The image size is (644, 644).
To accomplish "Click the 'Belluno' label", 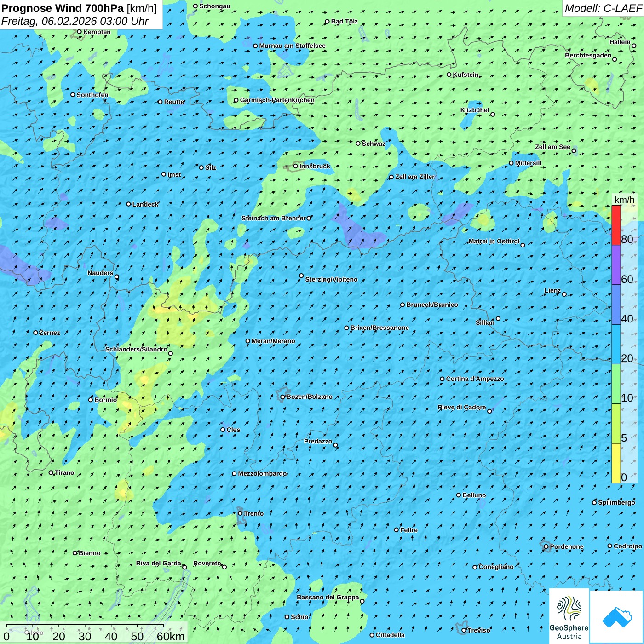I will click(x=474, y=495).
